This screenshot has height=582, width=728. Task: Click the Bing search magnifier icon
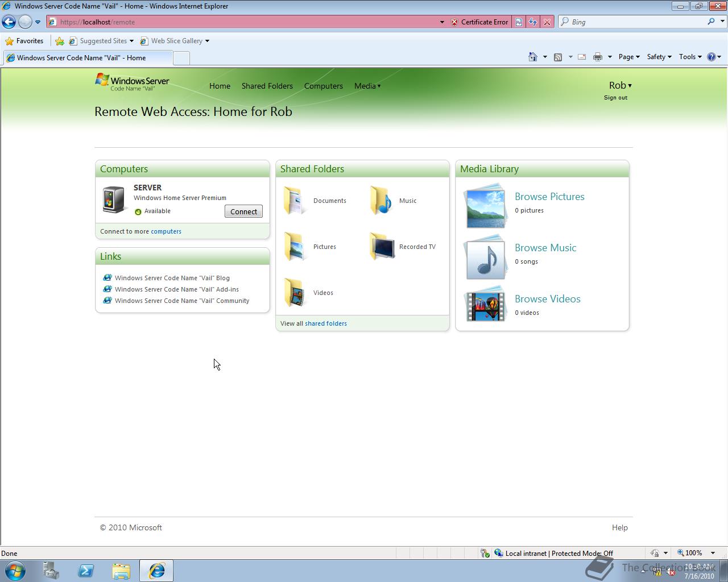click(711, 22)
